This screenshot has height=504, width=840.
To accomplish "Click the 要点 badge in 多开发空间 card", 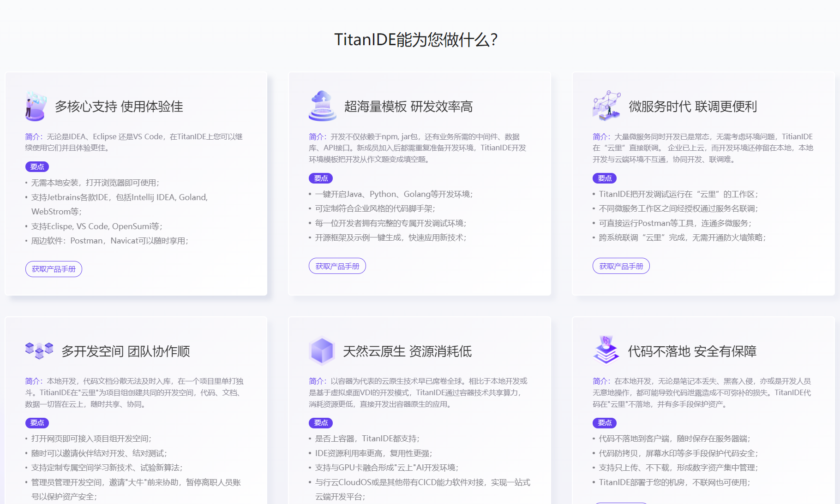I will pos(37,422).
